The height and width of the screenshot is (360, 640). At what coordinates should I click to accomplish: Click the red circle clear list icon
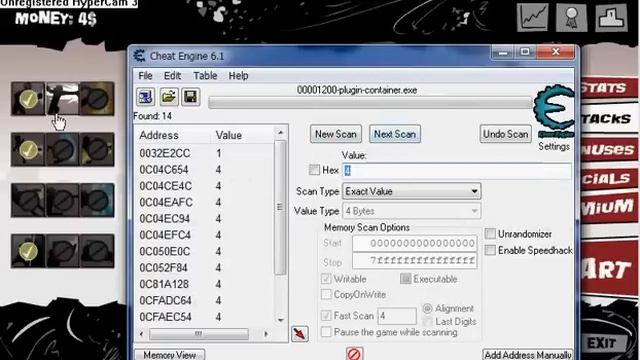pos(354,353)
